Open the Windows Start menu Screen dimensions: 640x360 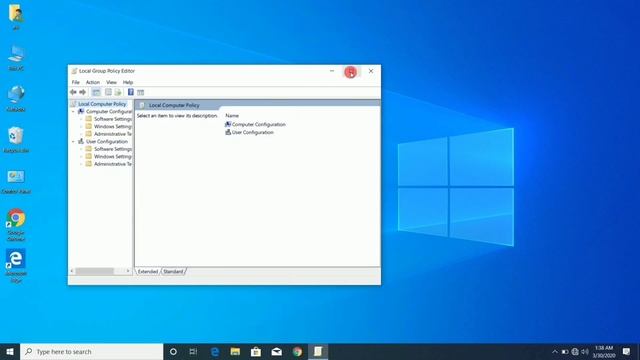[10, 351]
